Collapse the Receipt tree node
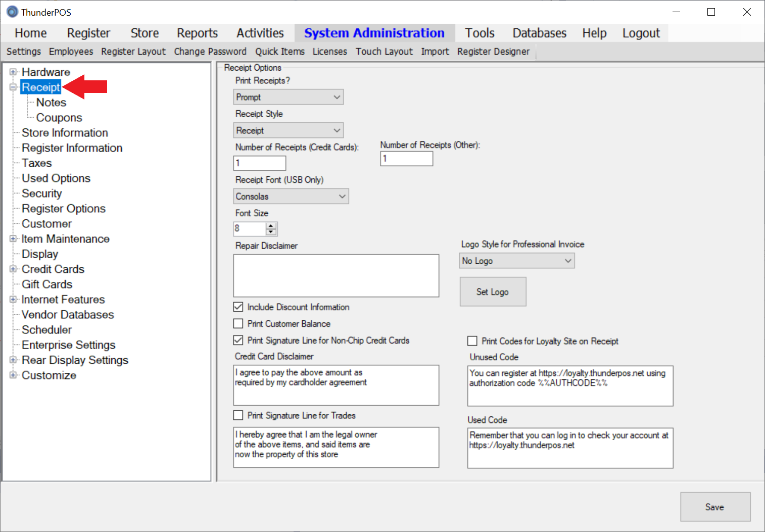 pyautogui.click(x=13, y=87)
